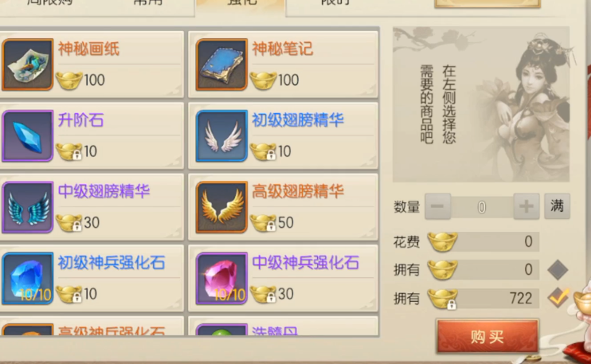Open the partially visible green item card
The width and height of the screenshot is (591, 364).
283,326
